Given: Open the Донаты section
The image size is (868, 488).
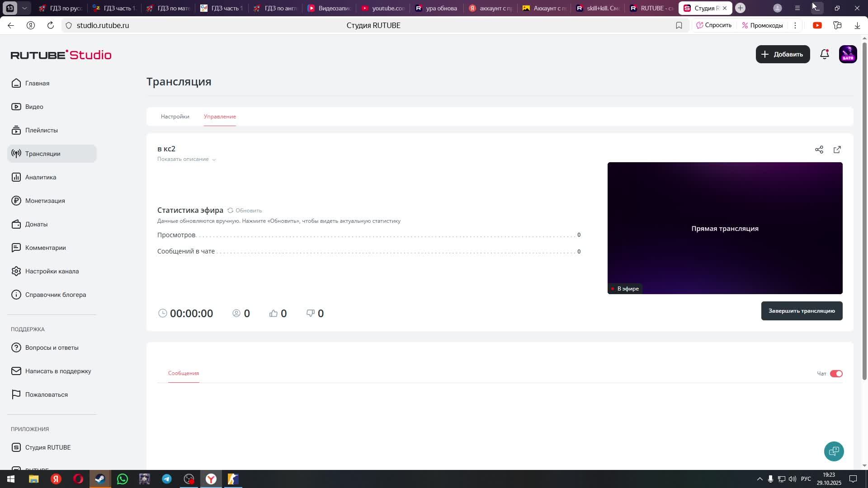Looking at the screenshot, I should coord(52,224).
